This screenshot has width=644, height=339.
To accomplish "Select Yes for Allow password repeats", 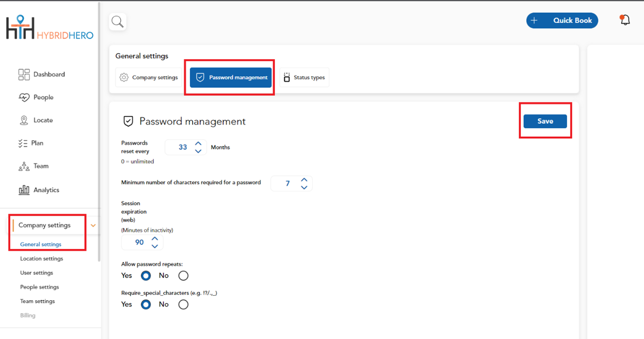I will pos(146,275).
